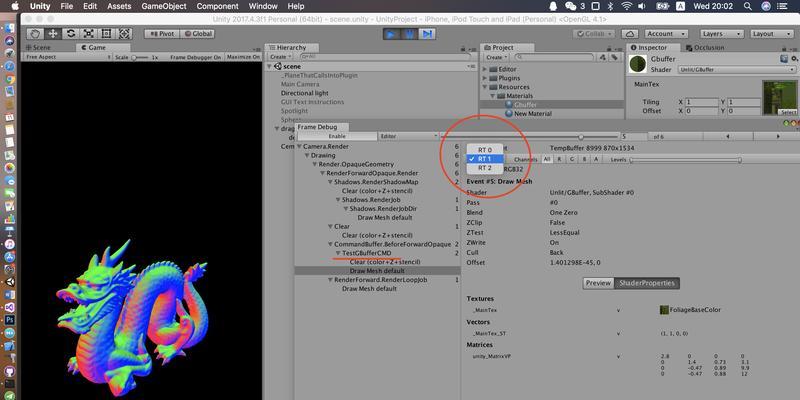
Task: Toggle the B channel button
Action: (584, 160)
